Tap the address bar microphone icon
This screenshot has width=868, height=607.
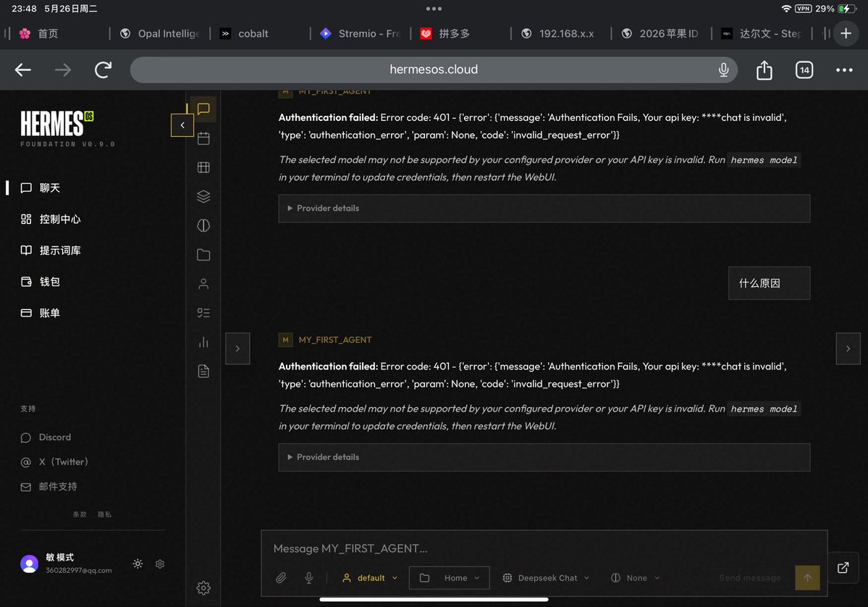click(x=723, y=70)
